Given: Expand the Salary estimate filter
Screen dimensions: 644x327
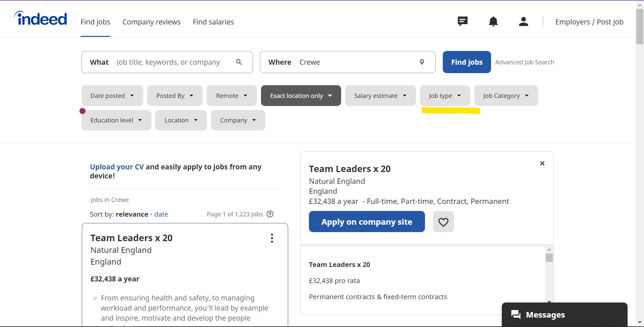Looking at the screenshot, I should click(380, 96).
